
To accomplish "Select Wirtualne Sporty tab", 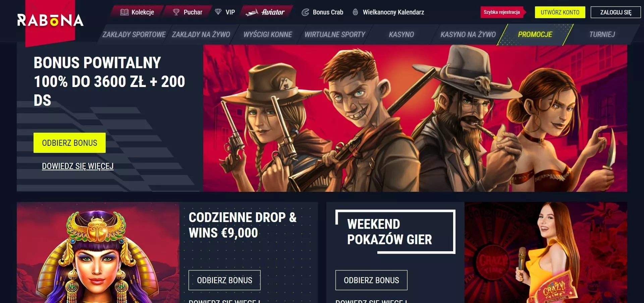I will (335, 34).
